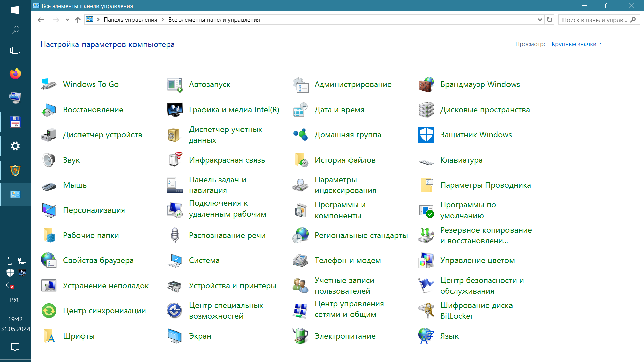Open the Система link
The image size is (644, 362).
click(204, 260)
